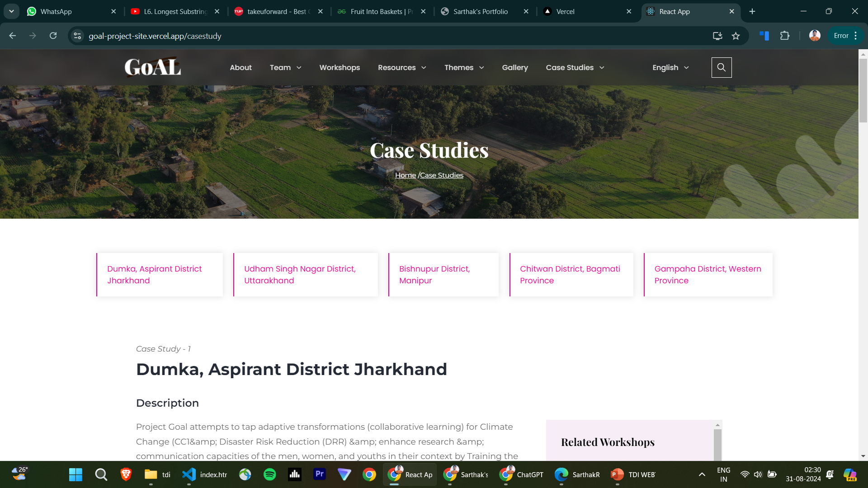Click the Home breadcrumb link

click(405, 175)
